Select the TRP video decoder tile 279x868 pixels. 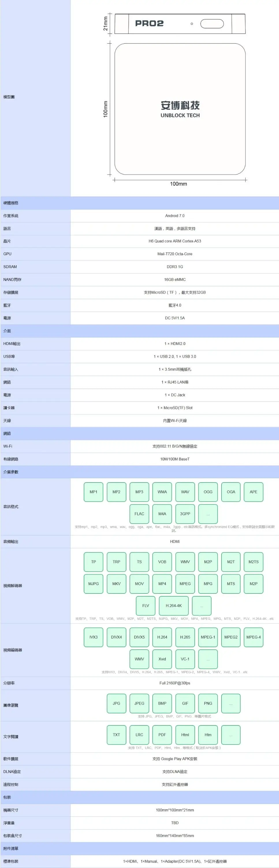pos(116,562)
